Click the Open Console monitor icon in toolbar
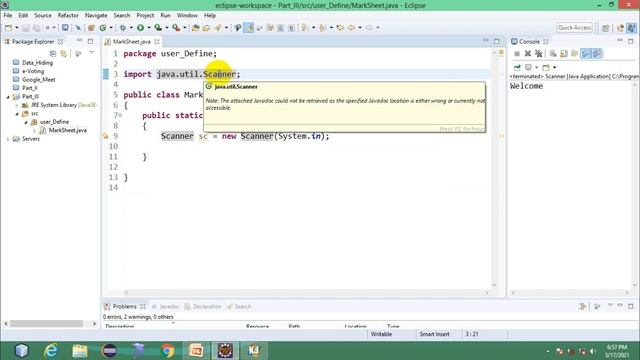 click(65, 28)
